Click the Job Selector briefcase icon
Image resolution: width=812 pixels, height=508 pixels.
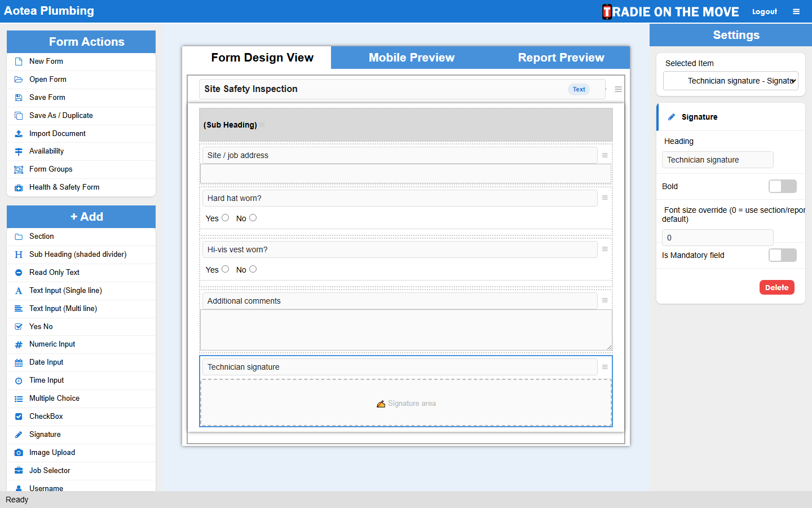(19, 471)
